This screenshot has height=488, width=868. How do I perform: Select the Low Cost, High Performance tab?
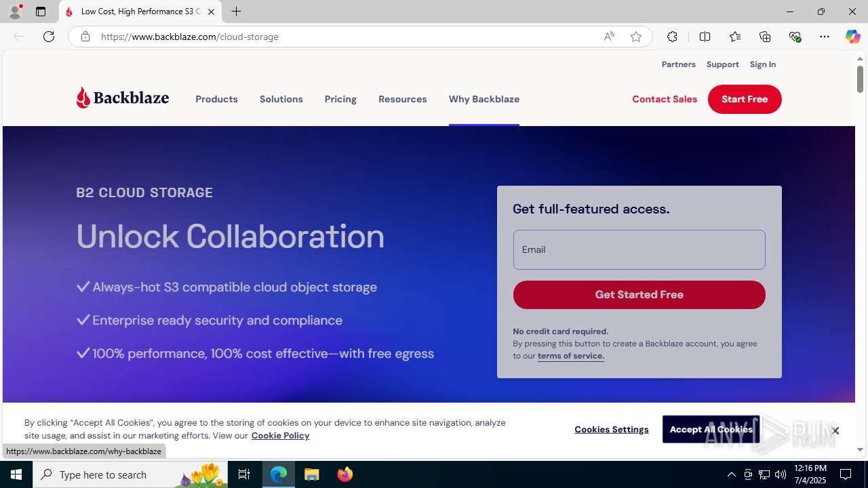click(141, 12)
